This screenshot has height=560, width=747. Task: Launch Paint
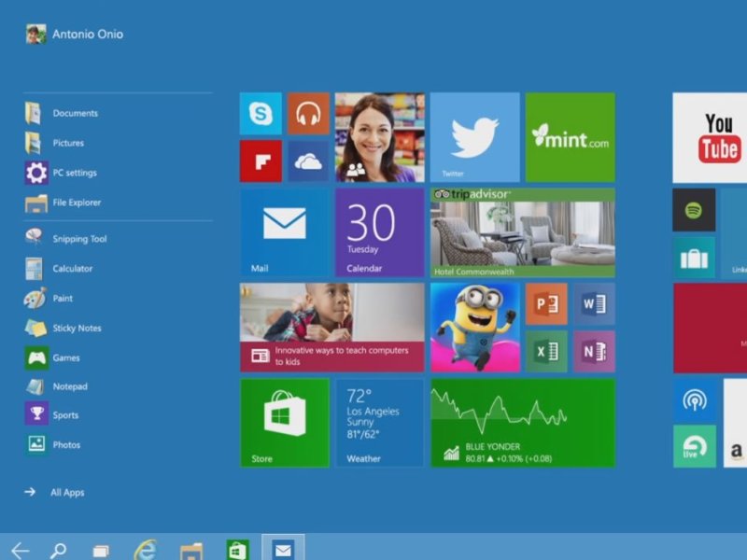[x=49, y=298]
